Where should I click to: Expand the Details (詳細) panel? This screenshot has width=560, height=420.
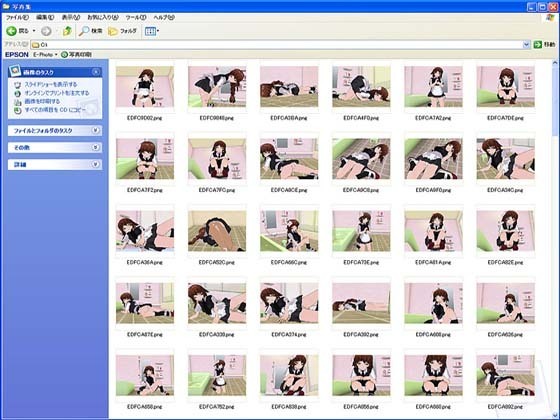pyautogui.click(x=95, y=164)
